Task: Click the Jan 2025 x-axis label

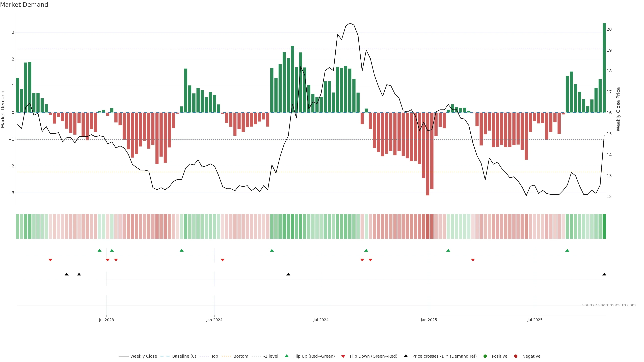Action: click(429, 320)
